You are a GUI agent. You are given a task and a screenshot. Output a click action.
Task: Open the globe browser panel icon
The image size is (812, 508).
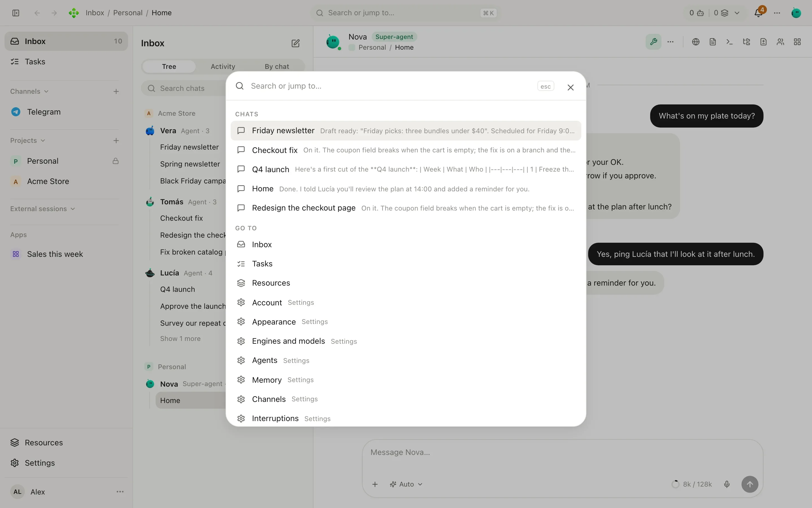tap(696, 42)
